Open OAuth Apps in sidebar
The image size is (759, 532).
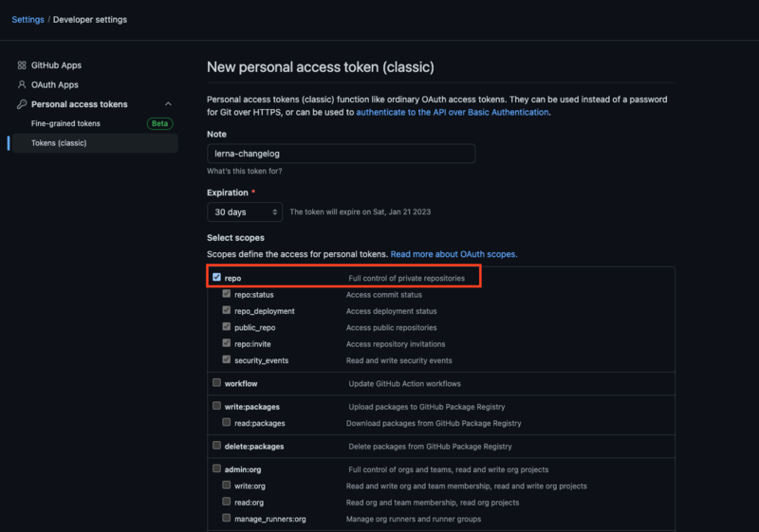(55, 84)
